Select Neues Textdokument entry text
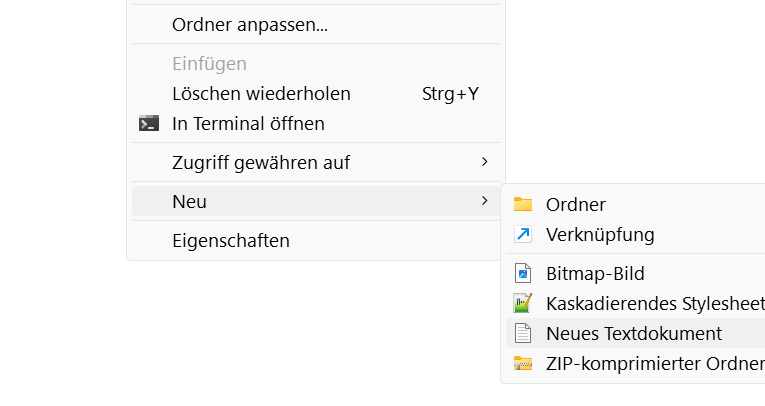This screenshot has width=765, height=406. pos(634,334)
